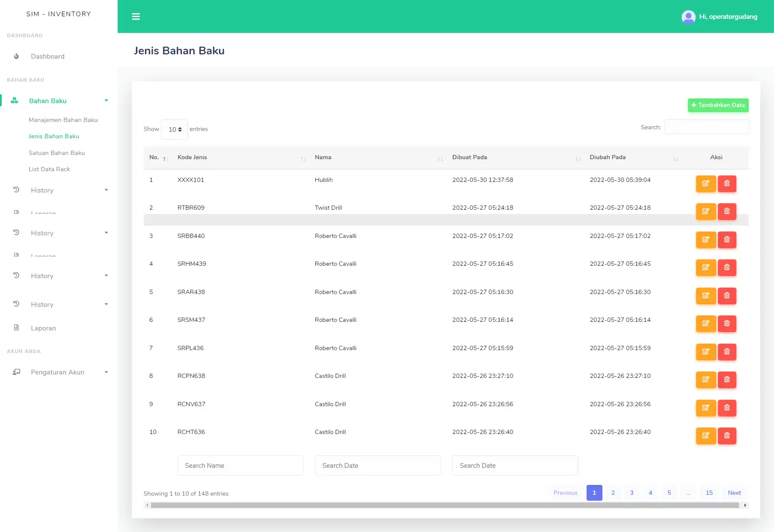Toggle the hamburger sidebar menu
The image size is (774, 532).
136,16
